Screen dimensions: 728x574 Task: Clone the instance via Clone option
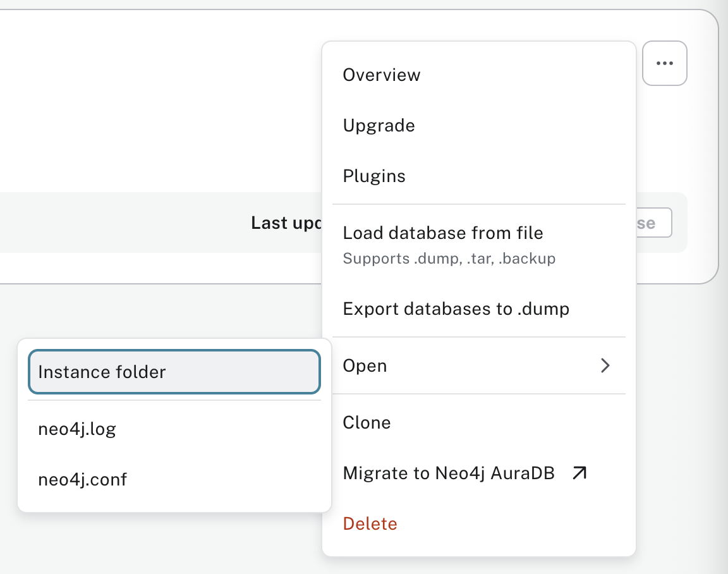pyautogui.click(x=367, y=422)
